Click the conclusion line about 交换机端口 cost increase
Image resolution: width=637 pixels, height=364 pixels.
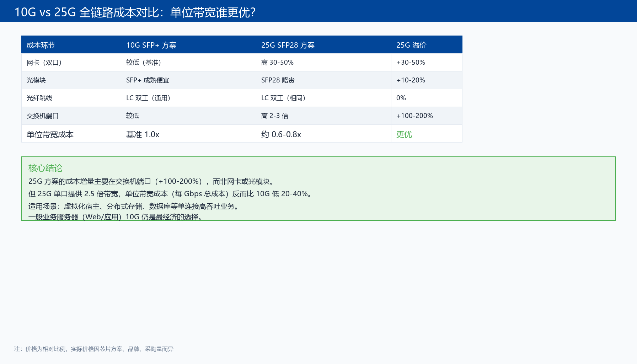[152, 181]
